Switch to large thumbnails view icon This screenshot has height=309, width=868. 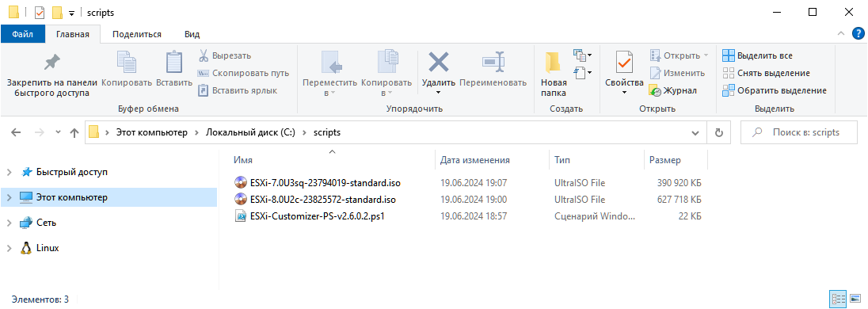tap(855, 299)
